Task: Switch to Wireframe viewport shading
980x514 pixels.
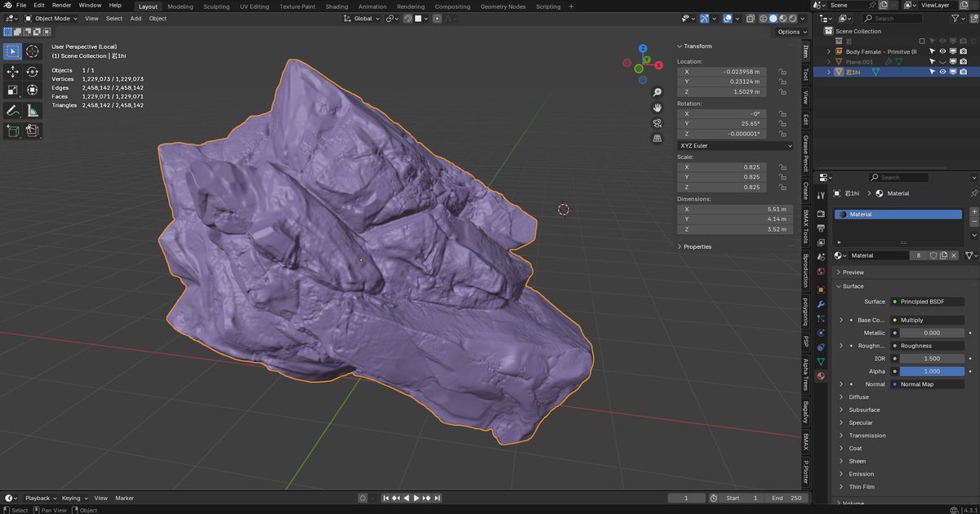Action: tap(762, 18)
